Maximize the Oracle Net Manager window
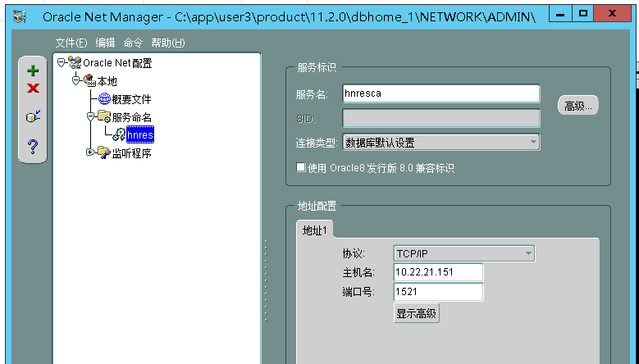This screenshot has width=639, height=364. point(582,14)
